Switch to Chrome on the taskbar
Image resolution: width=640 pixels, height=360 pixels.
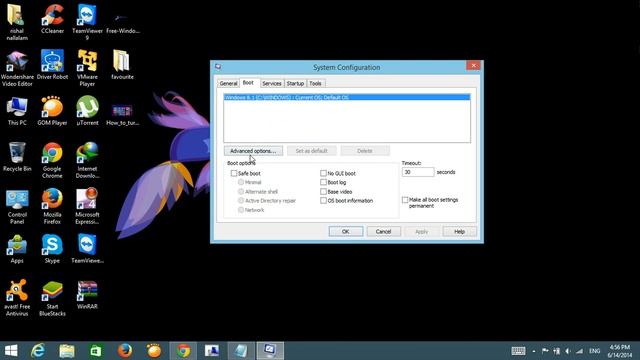pos(183,351)
